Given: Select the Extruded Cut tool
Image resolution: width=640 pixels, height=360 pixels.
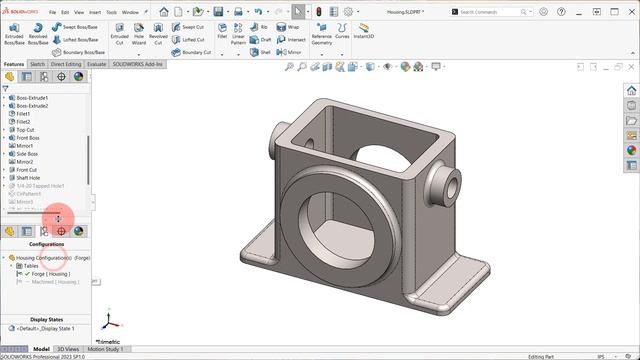Looking at the screenshot, I should tap(120, 33).
